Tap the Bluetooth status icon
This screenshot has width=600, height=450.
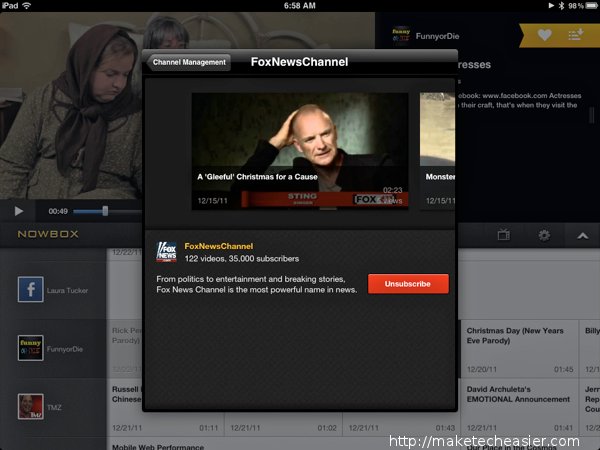click(561, 5)
